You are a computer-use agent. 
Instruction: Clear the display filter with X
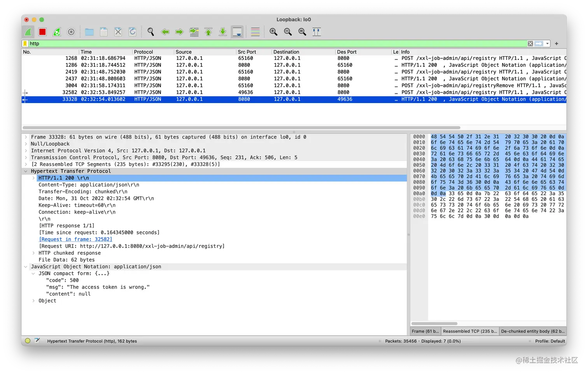530,44
